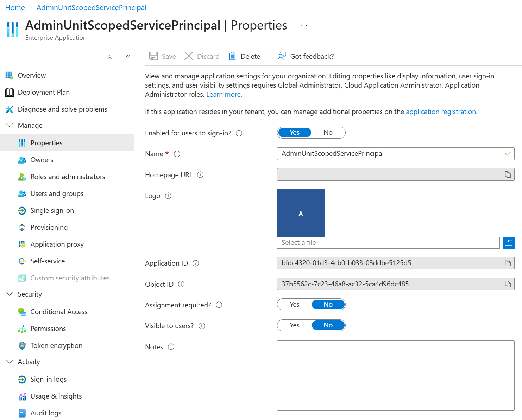Delete this enterprise application
The height and width of the screenshot is (420, 522).
[244, 56]
